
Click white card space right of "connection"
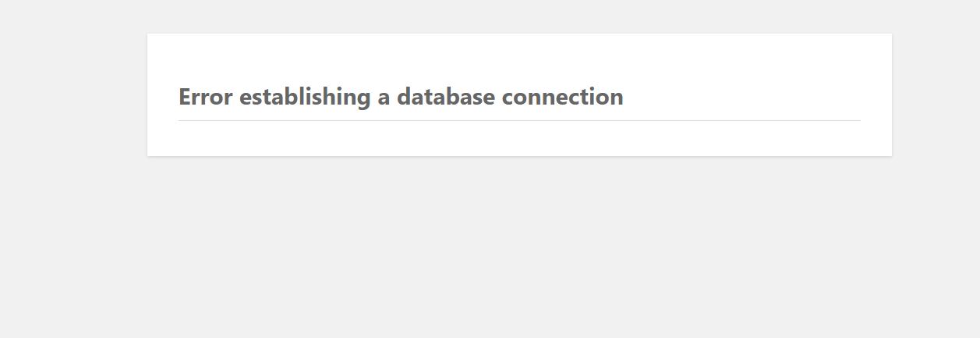point(741,97)
